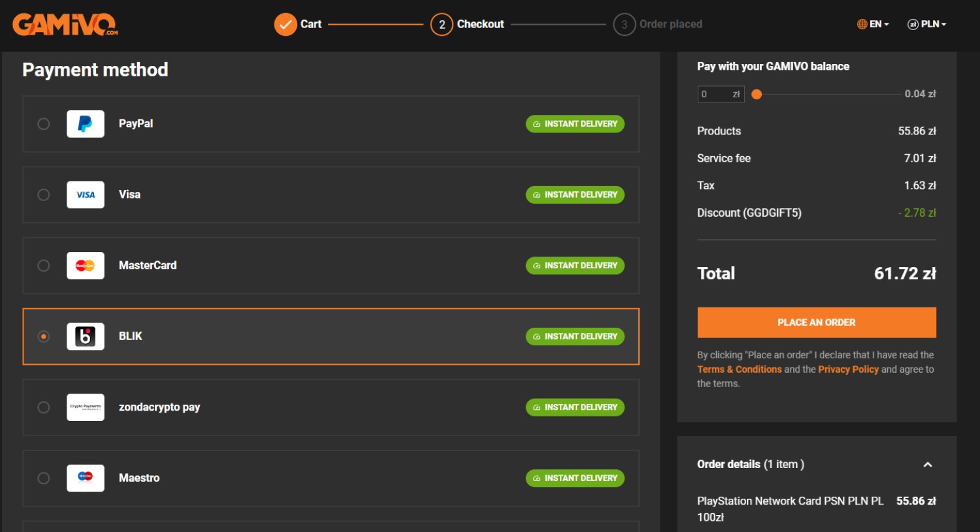Click zondacrypto pay's Instant Delivery badge

[575, 407]
